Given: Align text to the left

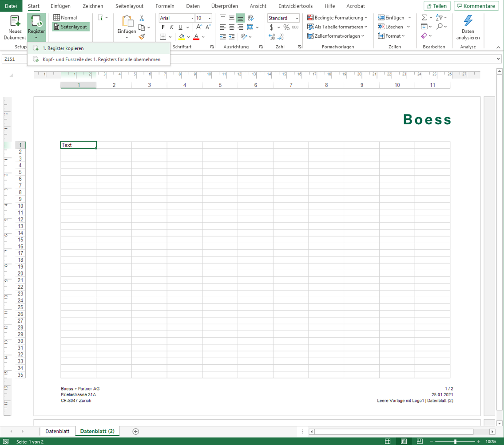Looking at the screenshot, I should tap(223, 28).
